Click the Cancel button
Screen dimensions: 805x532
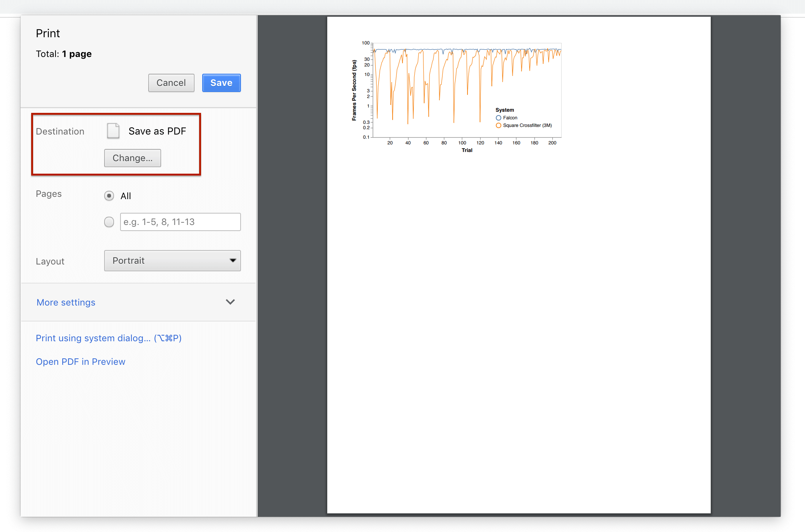coord(171,83)
